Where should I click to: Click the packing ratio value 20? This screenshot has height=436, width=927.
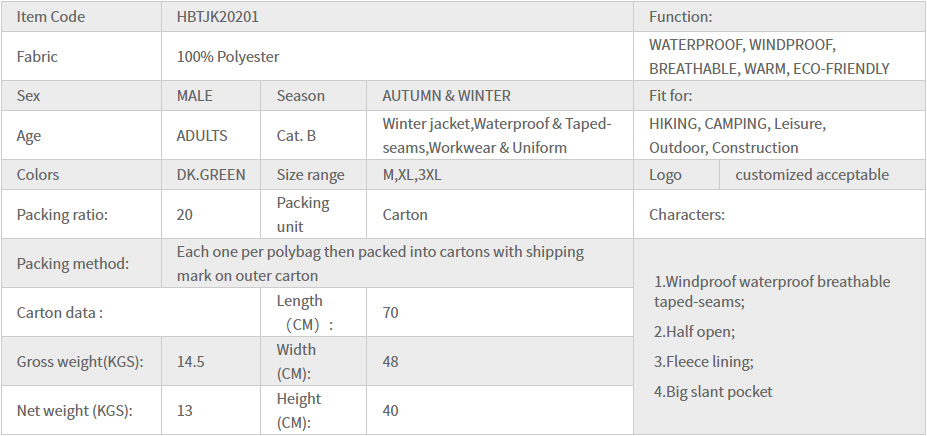[185, 214]
